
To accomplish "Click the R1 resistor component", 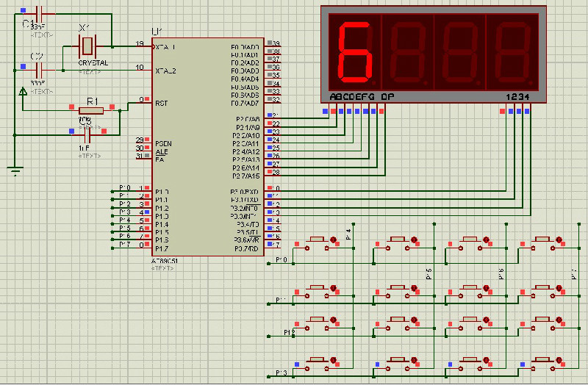I will pyautogui.click(x=92, y=110).
